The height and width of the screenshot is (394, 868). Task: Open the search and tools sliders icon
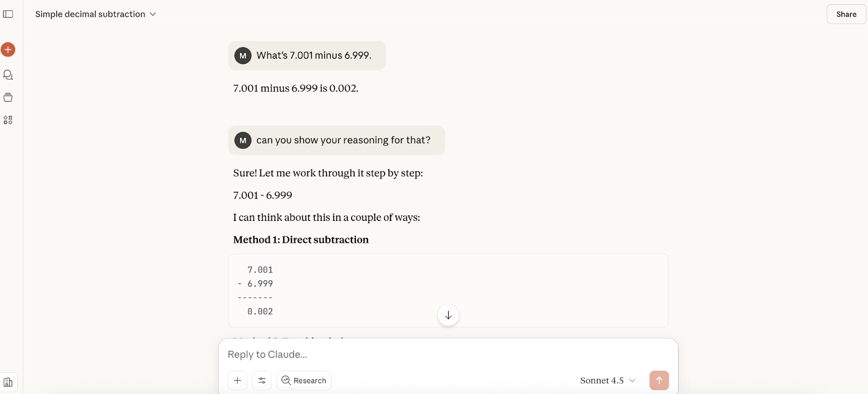coord(262,380)
